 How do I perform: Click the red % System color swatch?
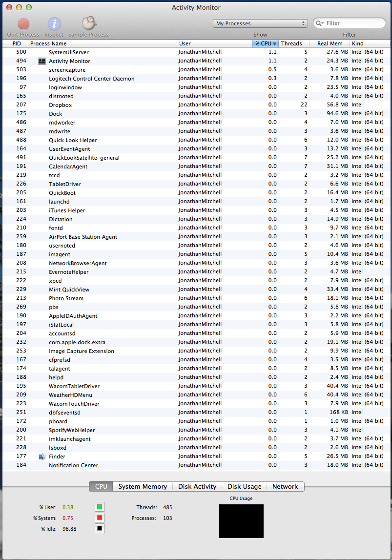tap(100, 518)
